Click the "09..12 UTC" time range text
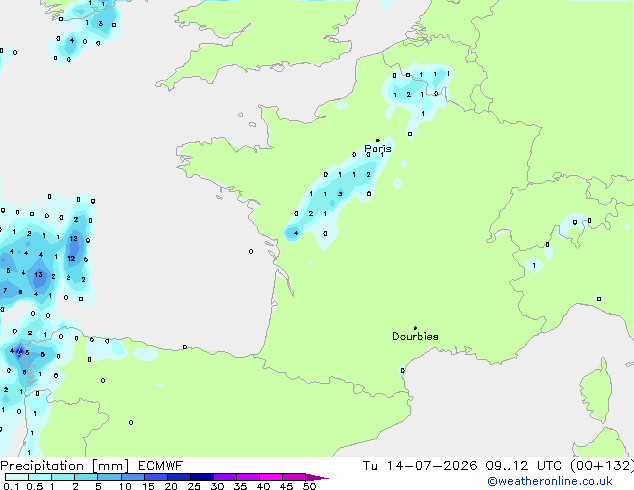Screen dimensions: 634x490 tap(524, 466)
